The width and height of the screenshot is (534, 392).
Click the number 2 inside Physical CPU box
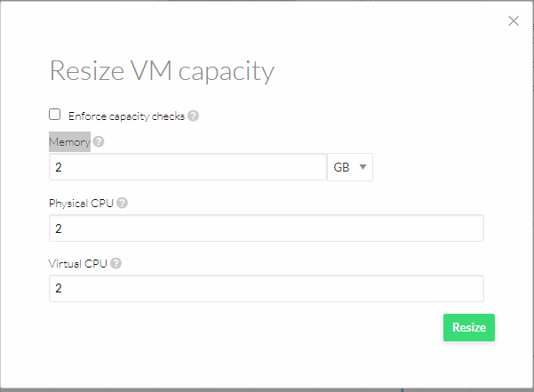[x=59, y=228]
